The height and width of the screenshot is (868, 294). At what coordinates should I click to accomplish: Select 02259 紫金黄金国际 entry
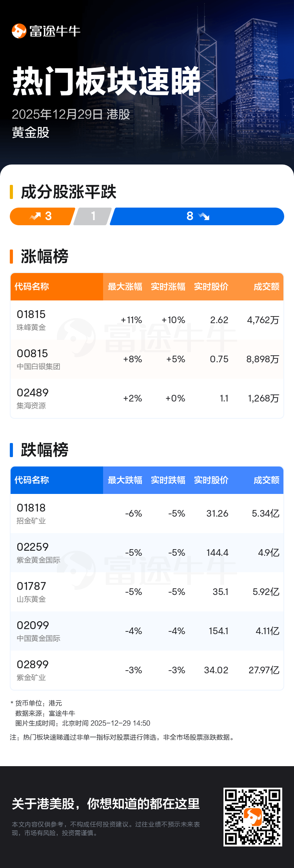point(147,553)
